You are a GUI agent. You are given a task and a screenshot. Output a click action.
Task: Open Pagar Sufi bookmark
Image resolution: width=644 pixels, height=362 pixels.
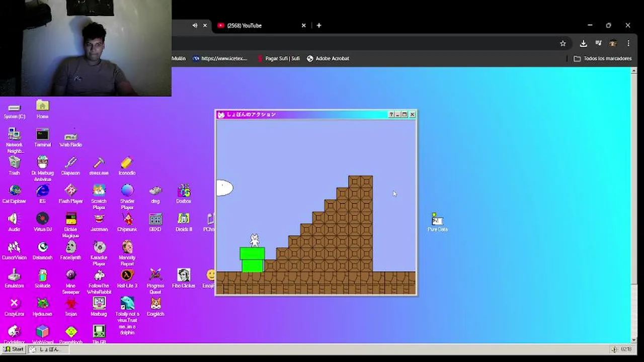point(278,58)
